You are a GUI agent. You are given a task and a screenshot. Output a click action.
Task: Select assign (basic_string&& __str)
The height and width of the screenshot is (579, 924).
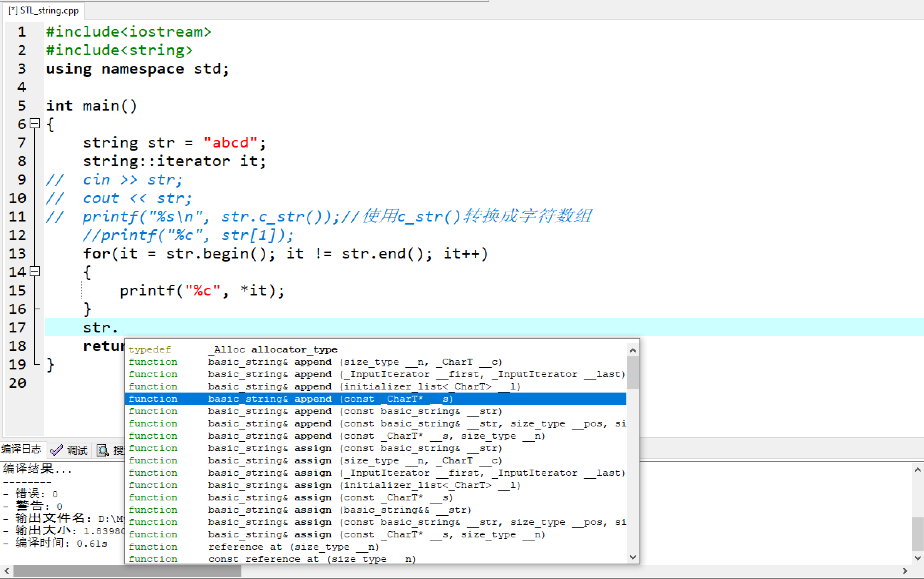pyautogui.click(x=376, y=510)
